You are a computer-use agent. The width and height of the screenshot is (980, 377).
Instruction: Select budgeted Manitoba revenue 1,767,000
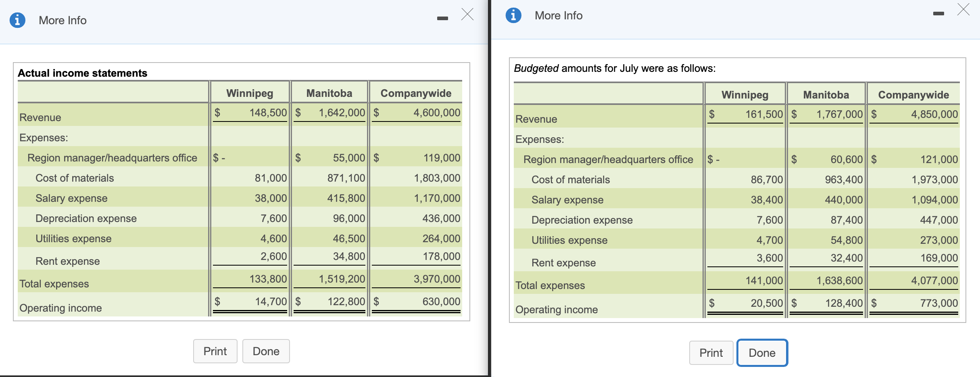tap(840, 114)
